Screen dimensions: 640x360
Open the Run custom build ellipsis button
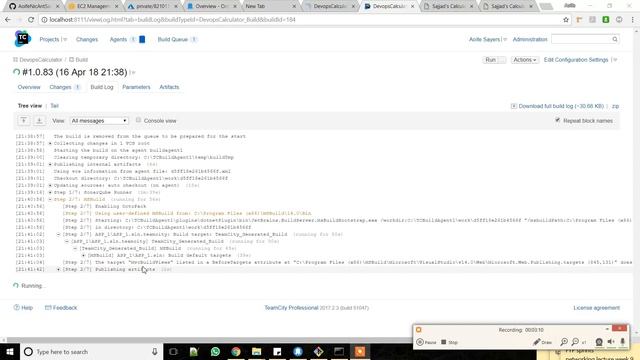502,60
